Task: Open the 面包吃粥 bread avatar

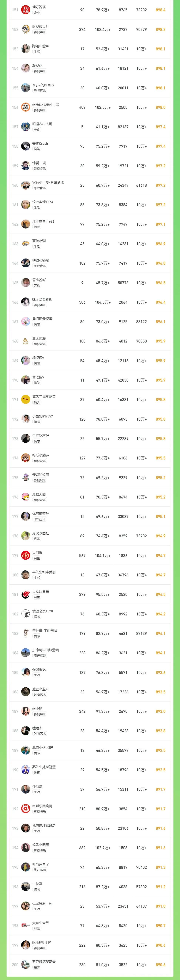Action: 26,244
